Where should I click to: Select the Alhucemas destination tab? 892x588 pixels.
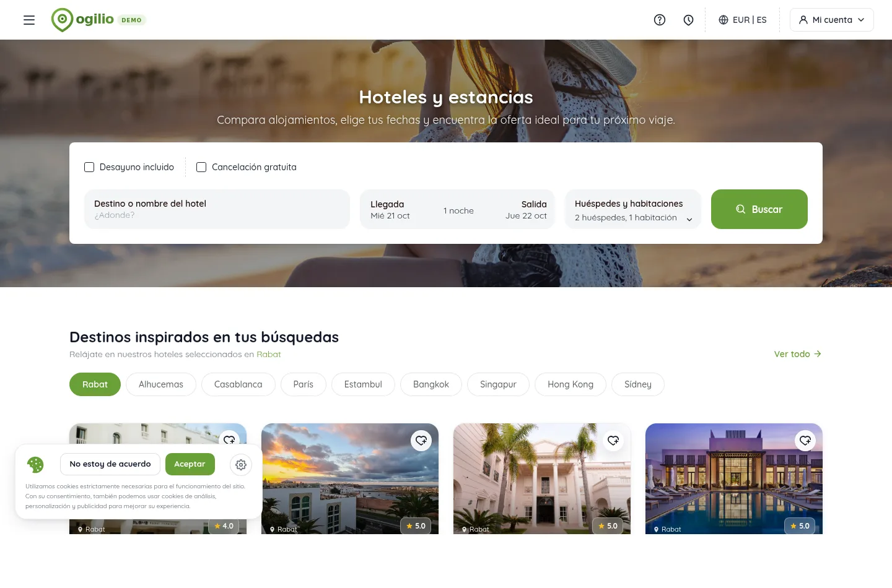click(x=161, y=384)
